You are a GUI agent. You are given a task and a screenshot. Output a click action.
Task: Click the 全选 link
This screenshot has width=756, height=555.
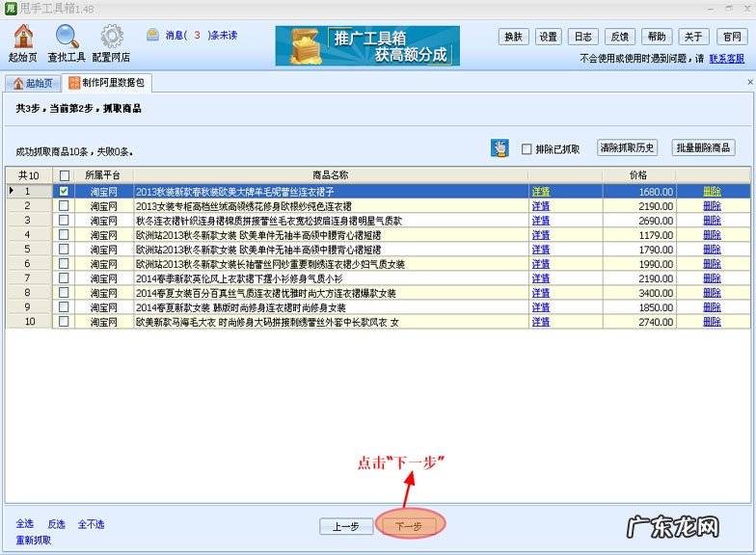[x=25, y=524]
